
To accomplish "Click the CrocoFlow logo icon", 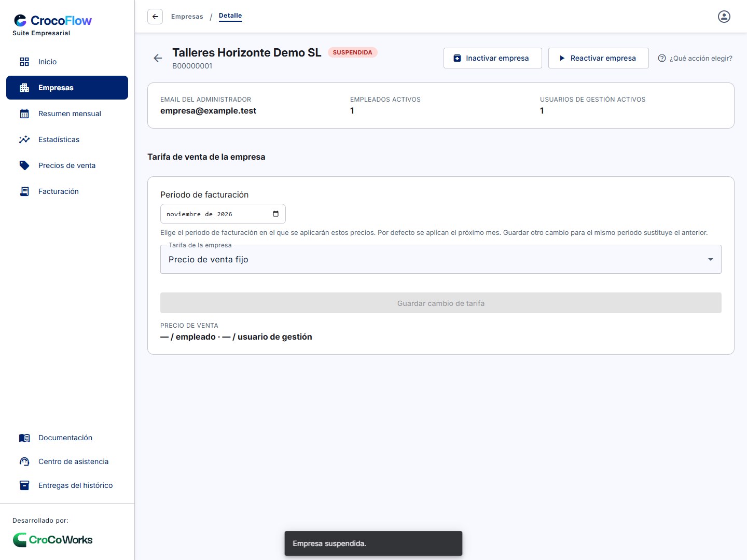I will coord(20,20).
